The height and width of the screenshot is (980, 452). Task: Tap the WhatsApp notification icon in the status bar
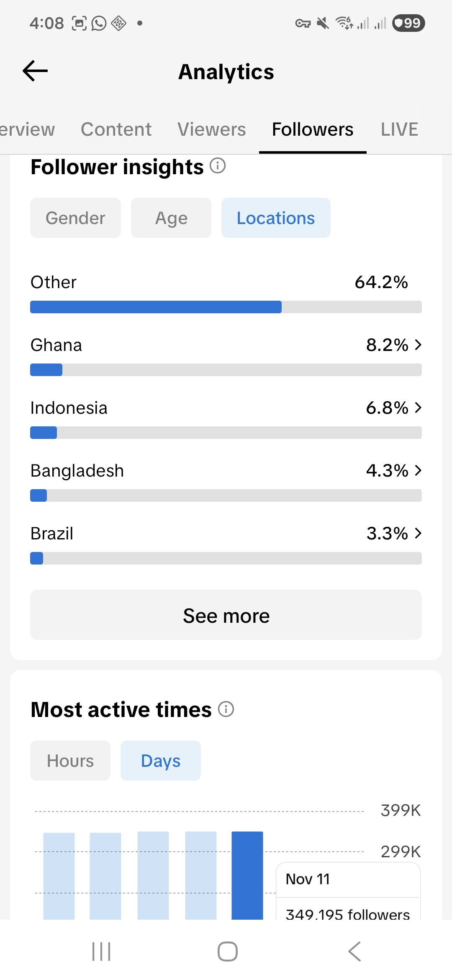99,23
